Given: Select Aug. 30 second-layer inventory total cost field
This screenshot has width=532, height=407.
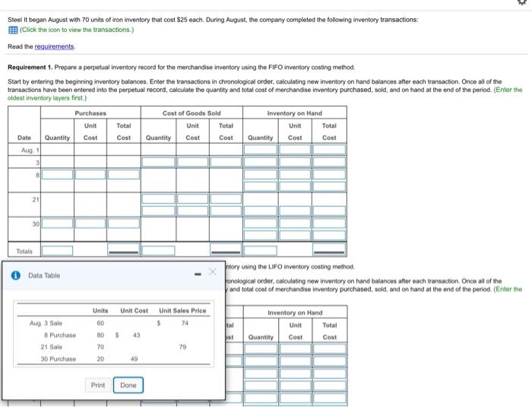Looking at the screenshot, I should pos(329,235).
